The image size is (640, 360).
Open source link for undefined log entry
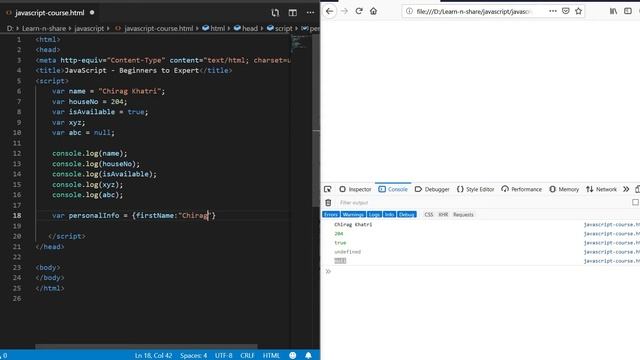[x=611, y=251]
